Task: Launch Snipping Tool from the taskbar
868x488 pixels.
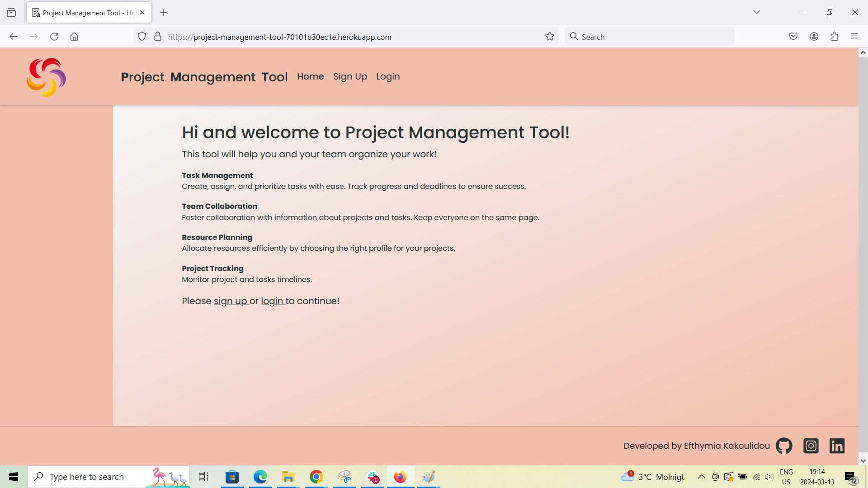Action: (x=344, y=476)
